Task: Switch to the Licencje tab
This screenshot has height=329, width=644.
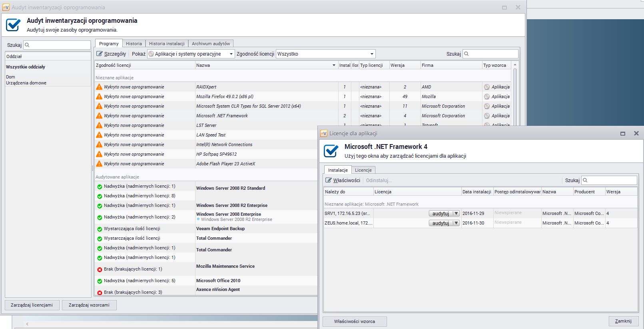Action: [363, 170]
